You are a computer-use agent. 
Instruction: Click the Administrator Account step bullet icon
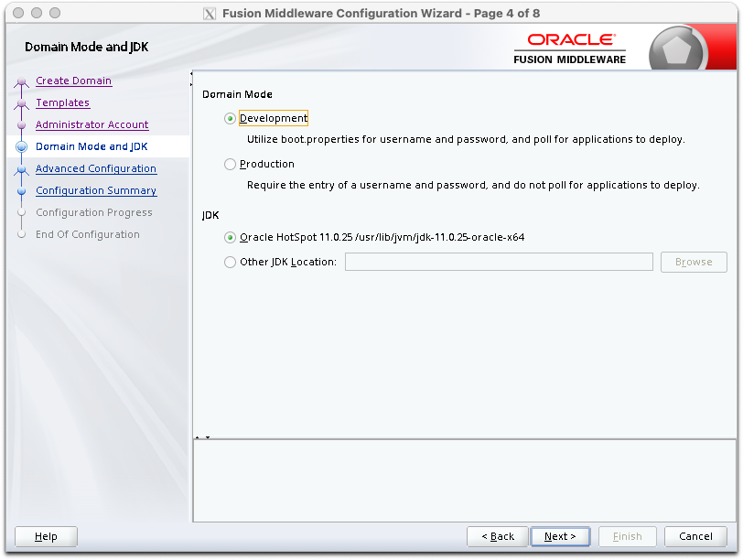pyautogui.click(x=21, y=125)
